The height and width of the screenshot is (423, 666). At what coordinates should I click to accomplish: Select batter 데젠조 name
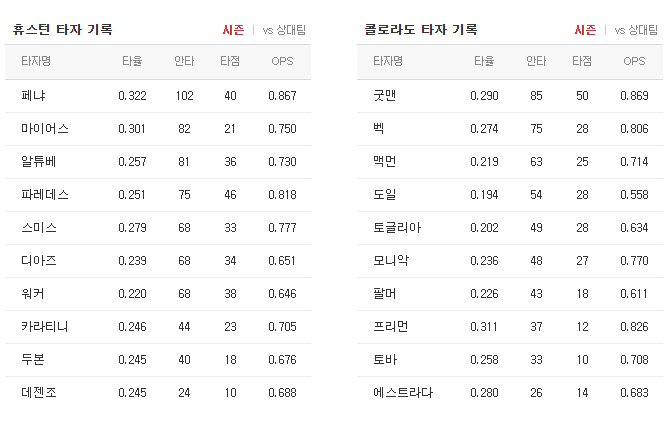coord(39,393)
